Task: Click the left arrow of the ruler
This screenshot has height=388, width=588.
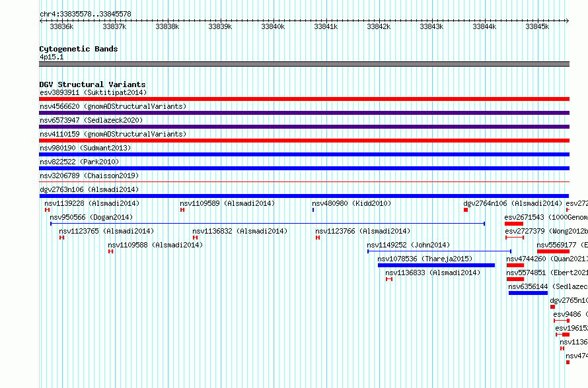Action: coord(41,21)
